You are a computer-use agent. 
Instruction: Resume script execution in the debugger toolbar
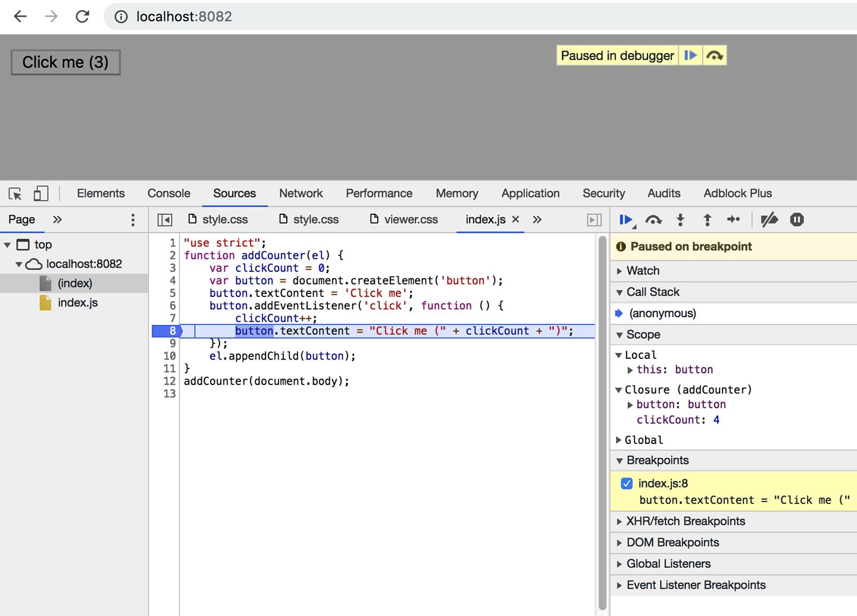(x=626, y=220)
